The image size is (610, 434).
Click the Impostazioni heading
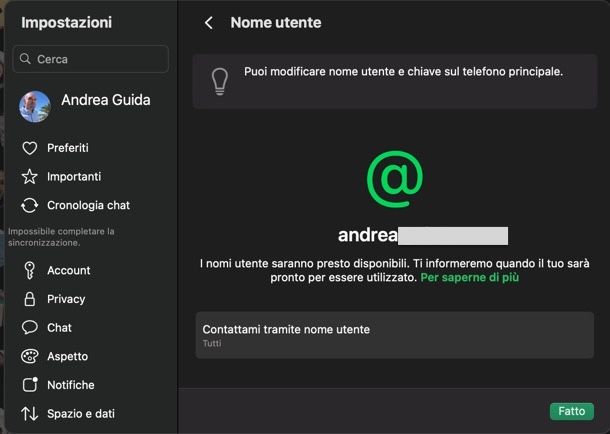(67, 23)
